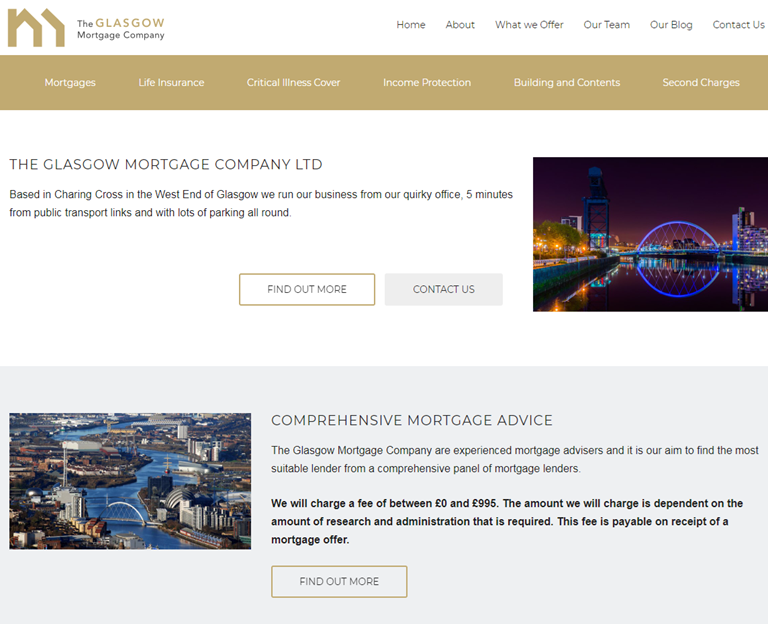Open Income Protection section
This screenshot has height=624, width=768.
427,82
